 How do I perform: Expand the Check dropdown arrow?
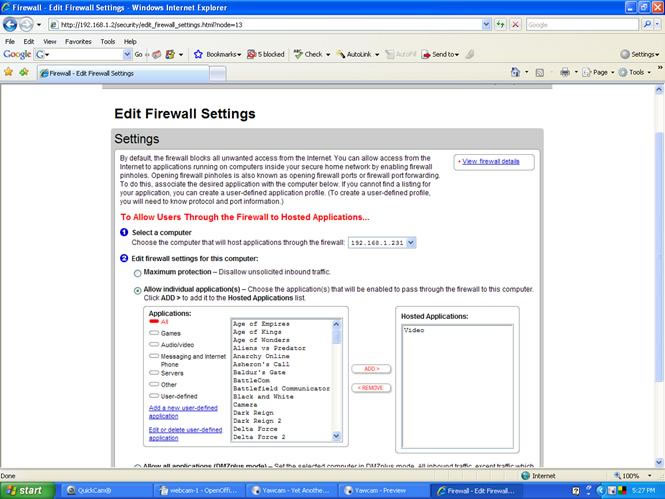click(328, 55)
